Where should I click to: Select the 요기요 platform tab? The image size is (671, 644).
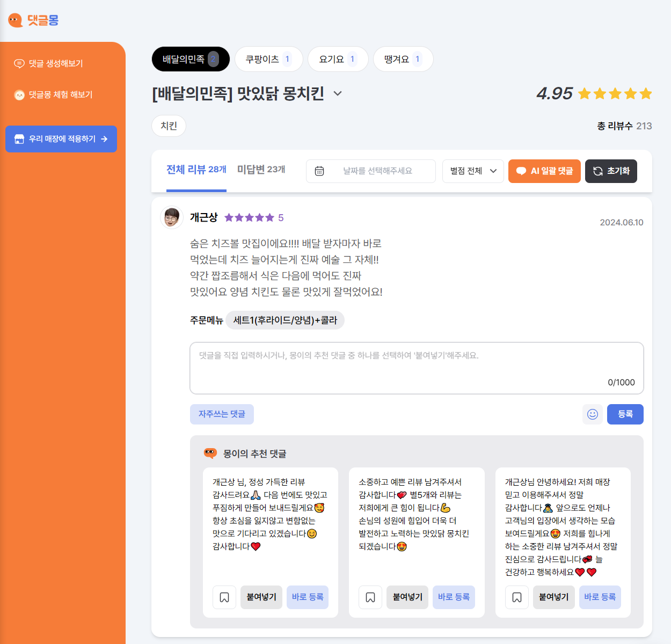click(338, 59)
